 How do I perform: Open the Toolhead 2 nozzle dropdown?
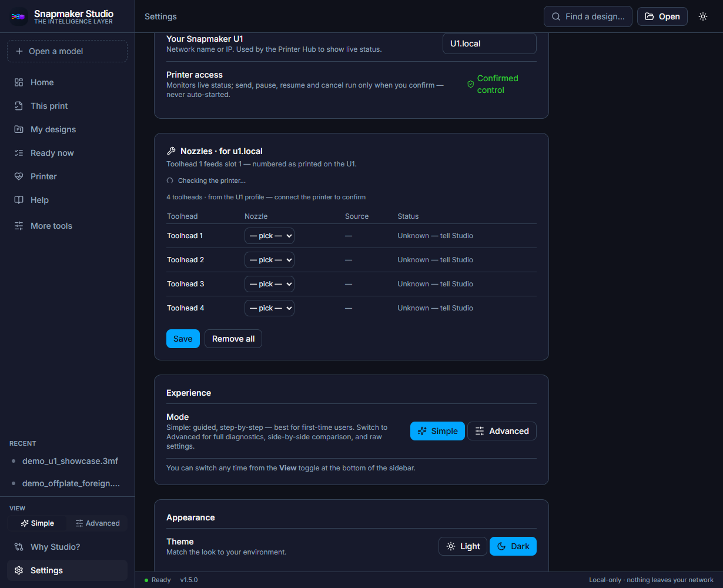click(x=269, y=260)
